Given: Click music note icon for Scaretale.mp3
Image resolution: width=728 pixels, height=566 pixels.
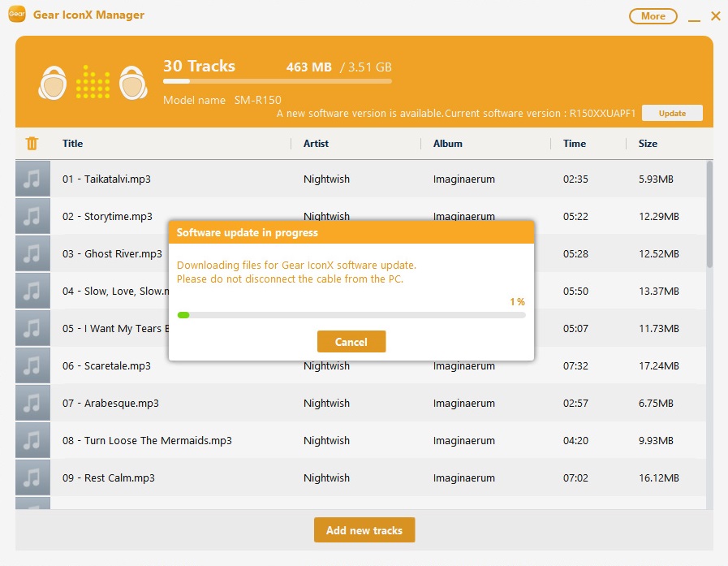Looking at the screenshot, I should pyautogui.click(x=32, y=365).
